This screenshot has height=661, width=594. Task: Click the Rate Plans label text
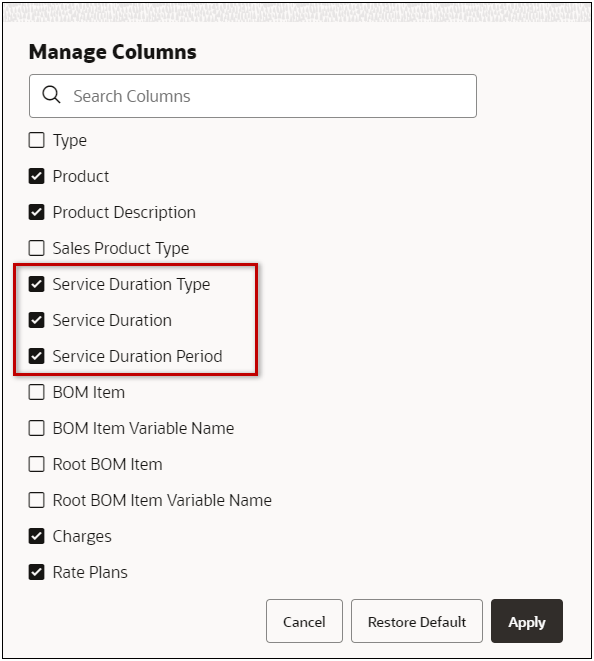(x=90, y=572)
